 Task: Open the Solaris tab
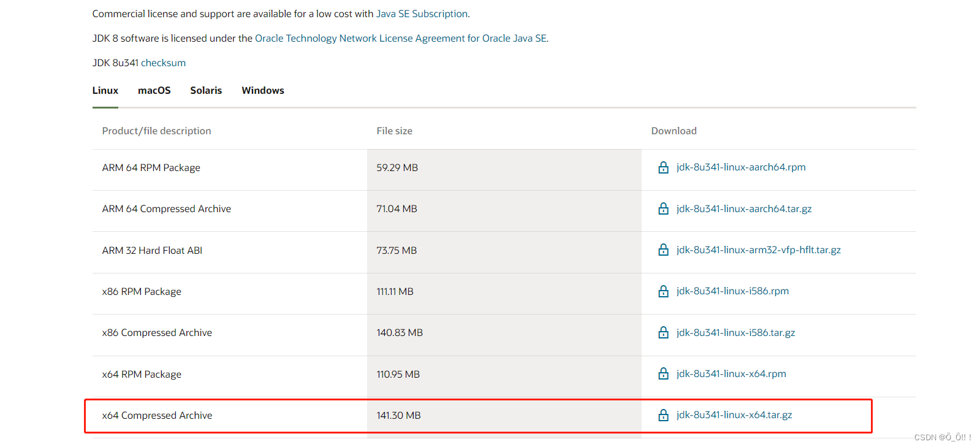(206, 90)
